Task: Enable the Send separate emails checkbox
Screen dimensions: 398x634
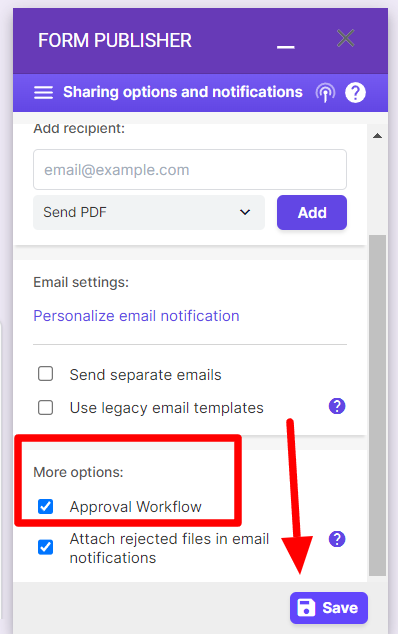Action: (45, 374)
